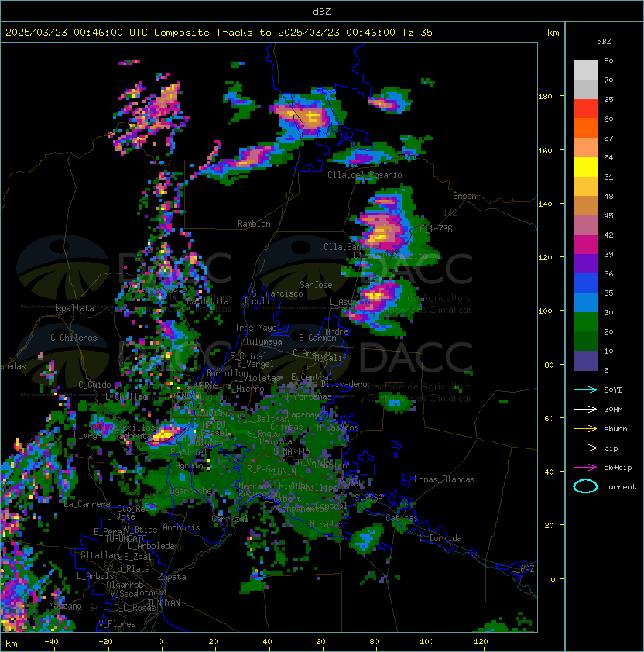The height and width of the screenshot is (652, 644).
Task: Click the 'current' legend label
Action: (x=620, y=487)
